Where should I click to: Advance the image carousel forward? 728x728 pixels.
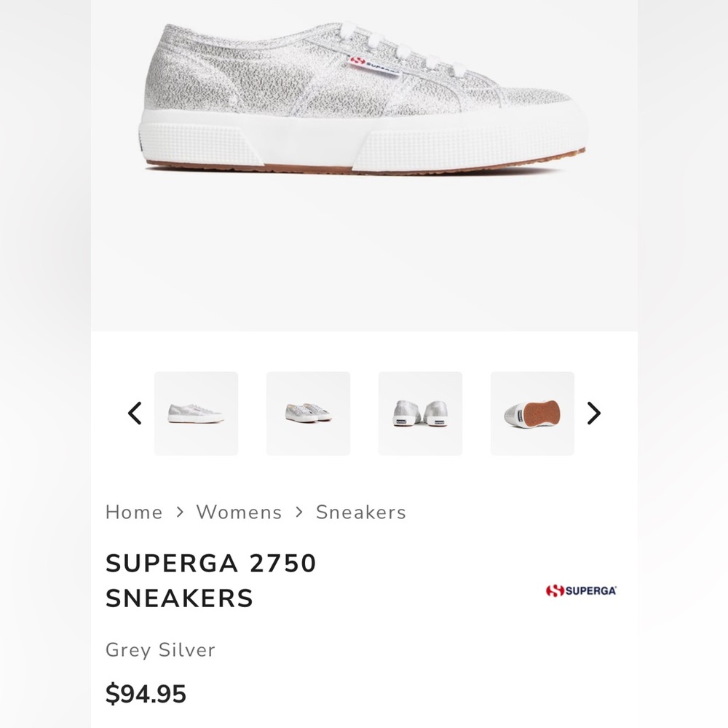594,413
